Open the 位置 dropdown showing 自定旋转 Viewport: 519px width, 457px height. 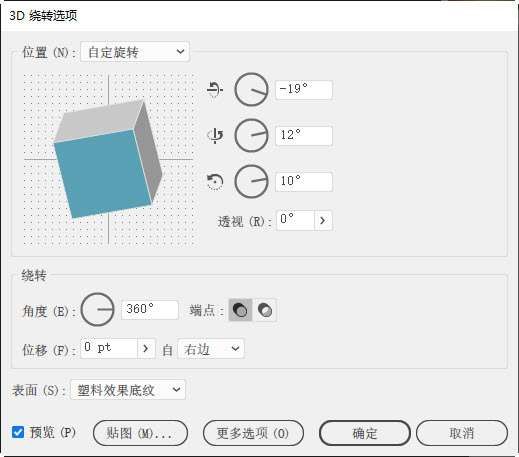click(x=135, y=52)
